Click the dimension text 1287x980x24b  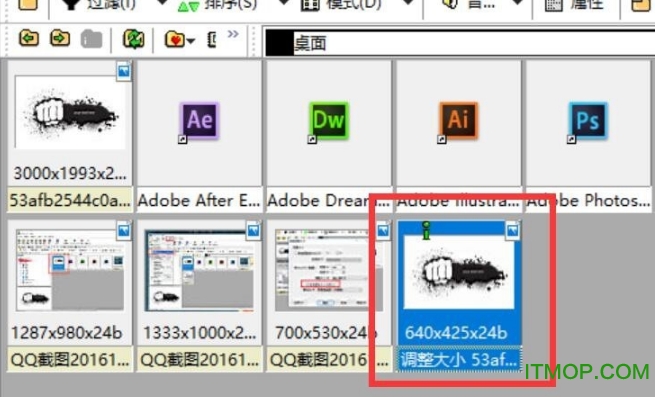click(67, 333)
